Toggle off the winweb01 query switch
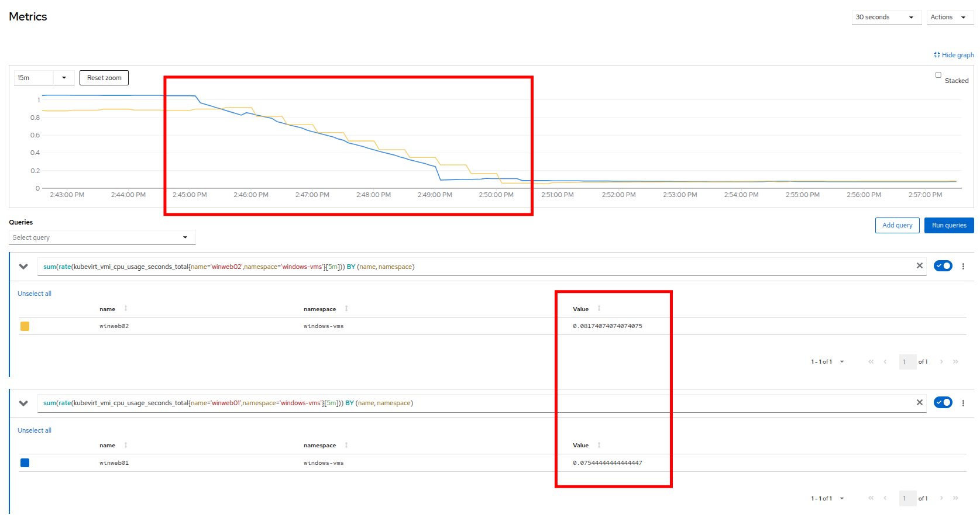980x528 pixels. pos(943,403)
